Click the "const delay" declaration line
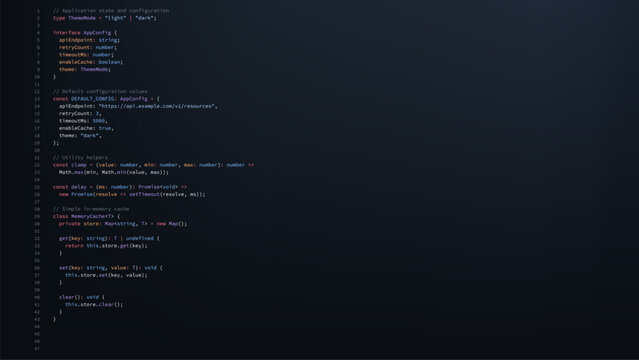The image size is (639, 360). tap(120, 187)
